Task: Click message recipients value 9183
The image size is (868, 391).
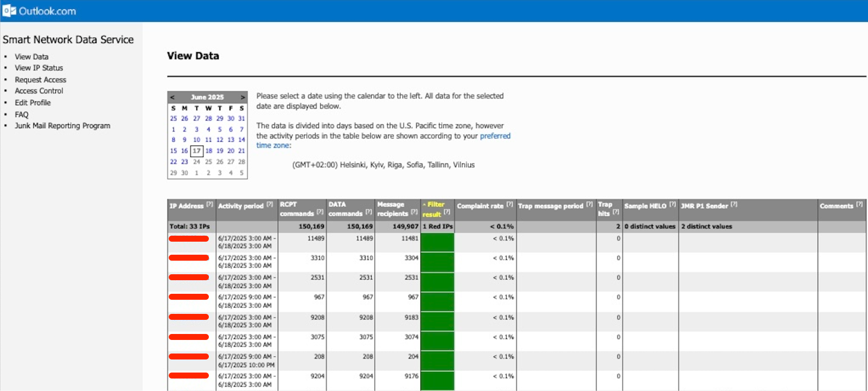Action: pos(411,317)
